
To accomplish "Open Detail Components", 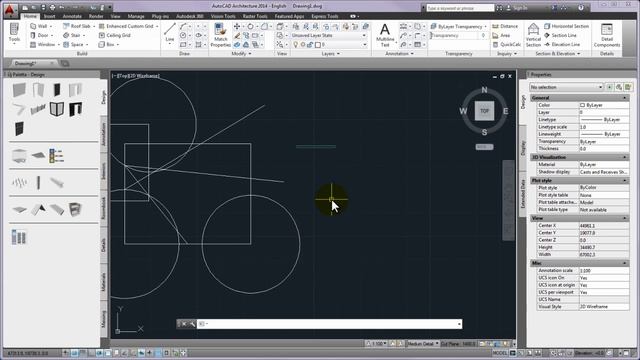I will (607, 35).
